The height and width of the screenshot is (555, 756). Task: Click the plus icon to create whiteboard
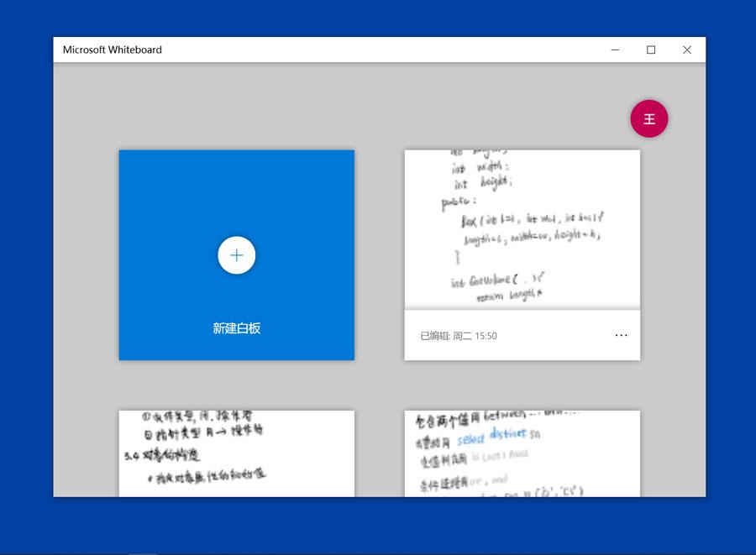pyautogui.click(x=236, y=255)
